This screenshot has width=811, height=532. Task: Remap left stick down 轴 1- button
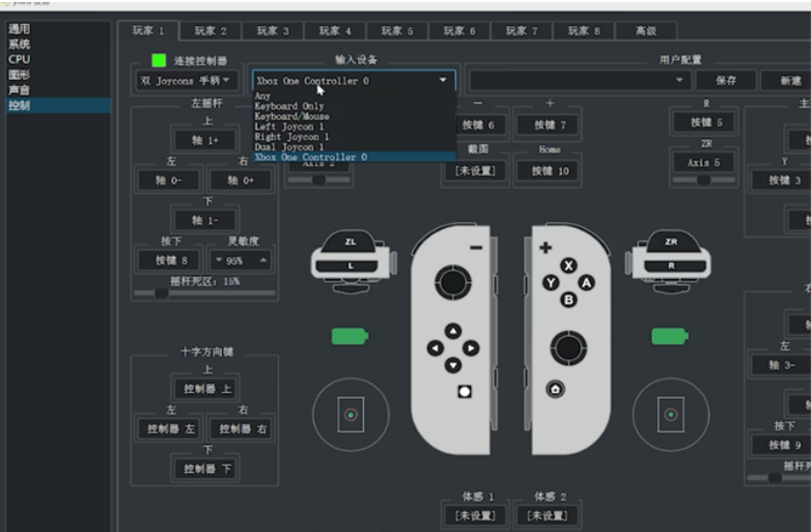(x=206, y=220)
